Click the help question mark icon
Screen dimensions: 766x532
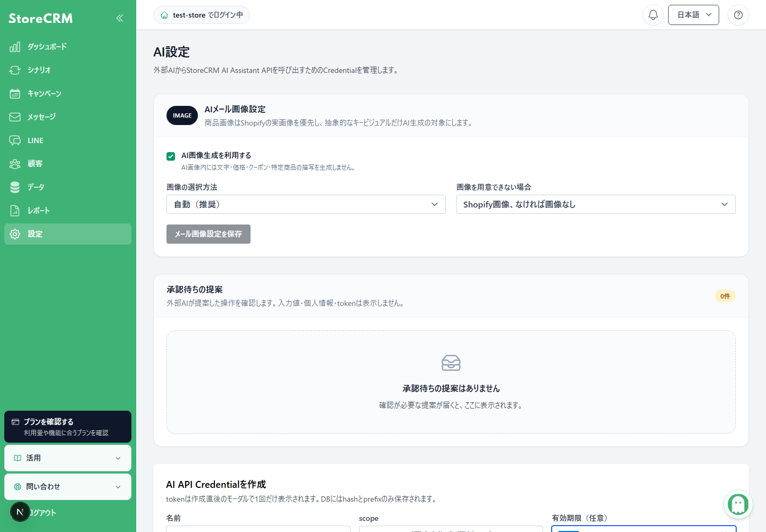(738, 15)
